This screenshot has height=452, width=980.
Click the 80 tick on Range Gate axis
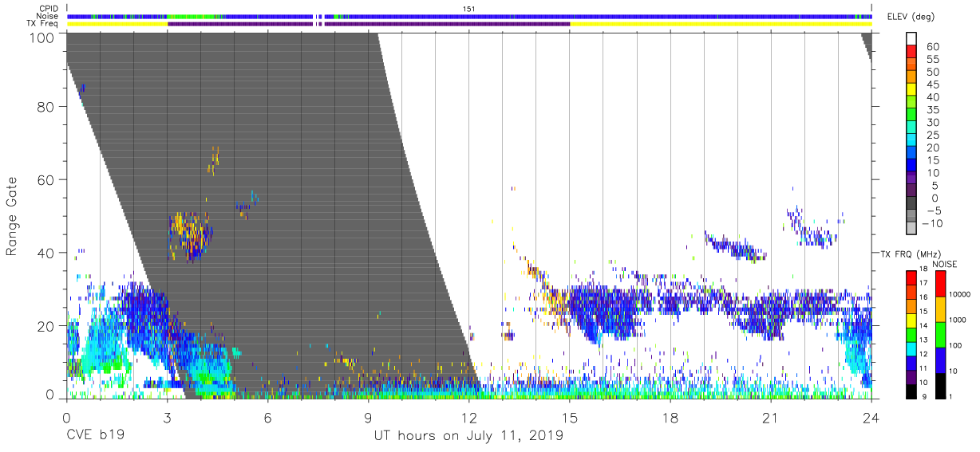coord(46,106)
